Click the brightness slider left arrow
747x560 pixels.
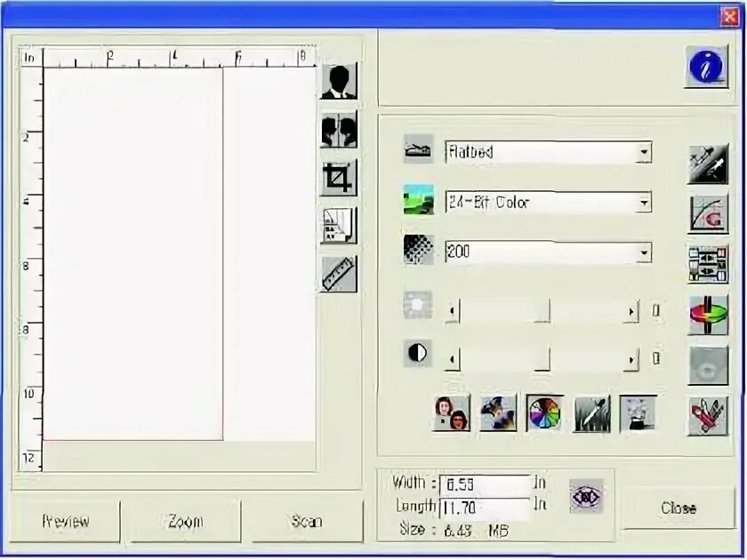[x=452, y=312]
